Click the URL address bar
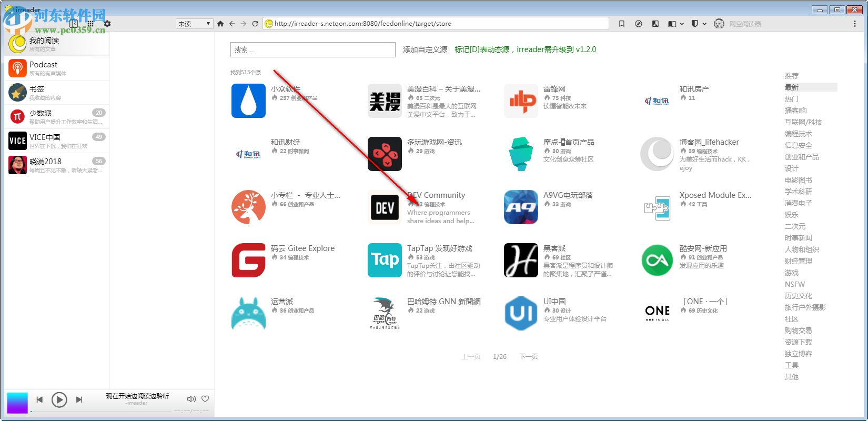 pyautogui.click(x=436, y=24)
